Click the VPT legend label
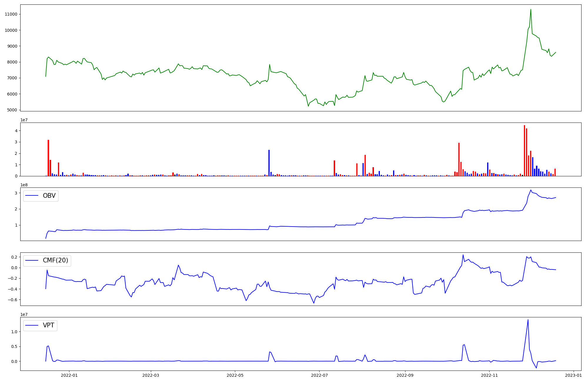 click(49, 325)
